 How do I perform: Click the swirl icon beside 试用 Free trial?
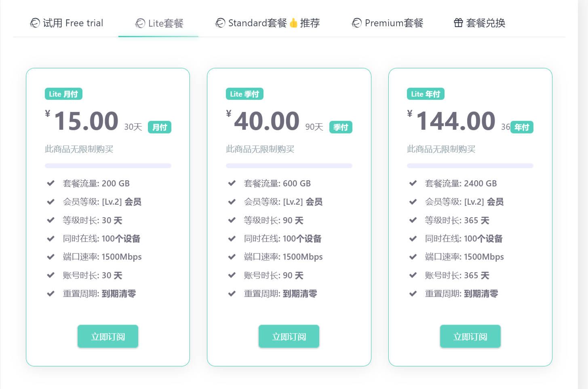35,23
